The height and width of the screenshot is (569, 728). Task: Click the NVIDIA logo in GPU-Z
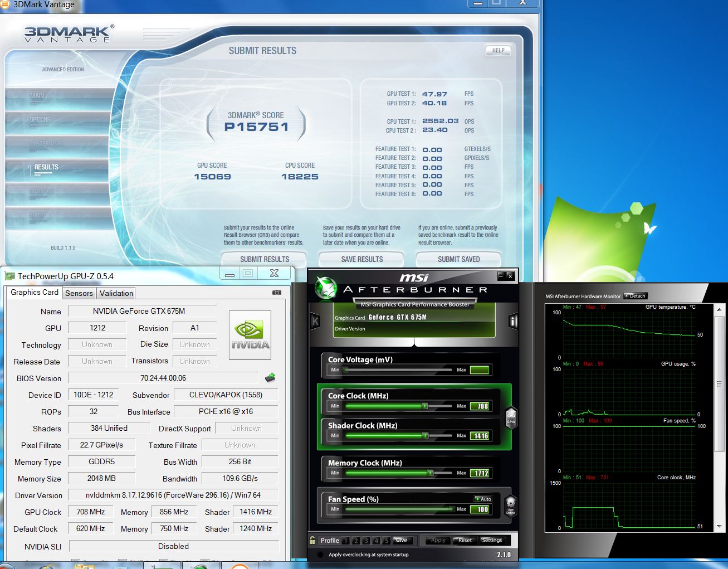point(250,335)
